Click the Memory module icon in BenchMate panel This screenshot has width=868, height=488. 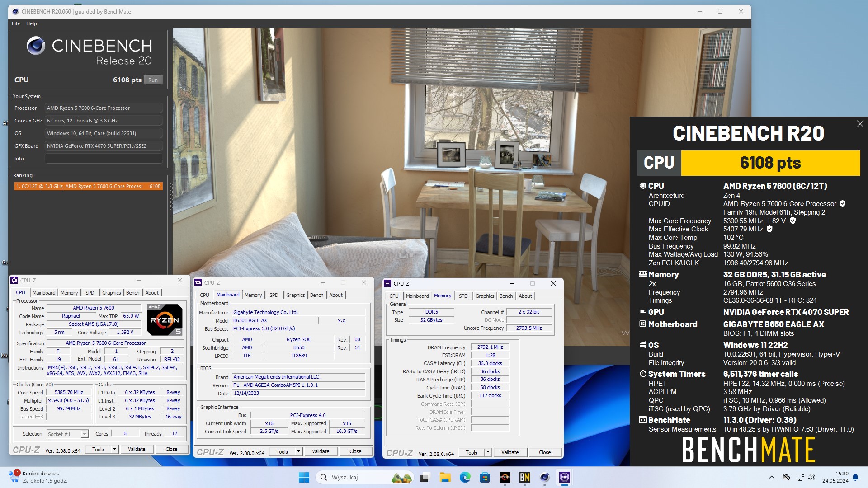(x=643, y=274)
